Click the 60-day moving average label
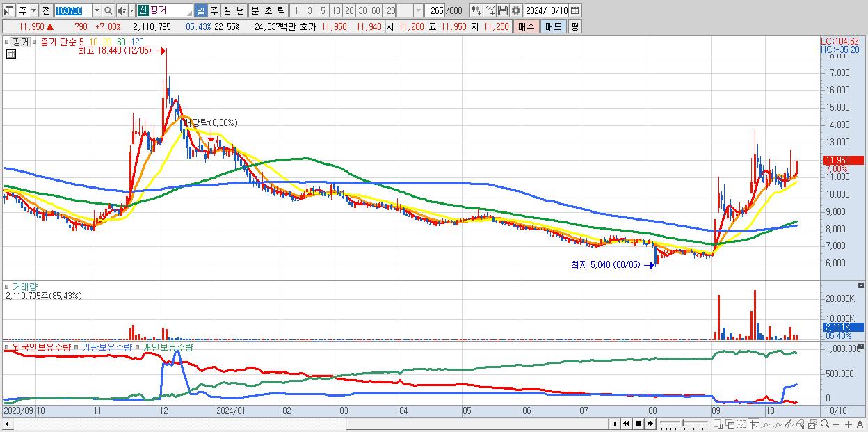868x432 pixels. (121, 42)
